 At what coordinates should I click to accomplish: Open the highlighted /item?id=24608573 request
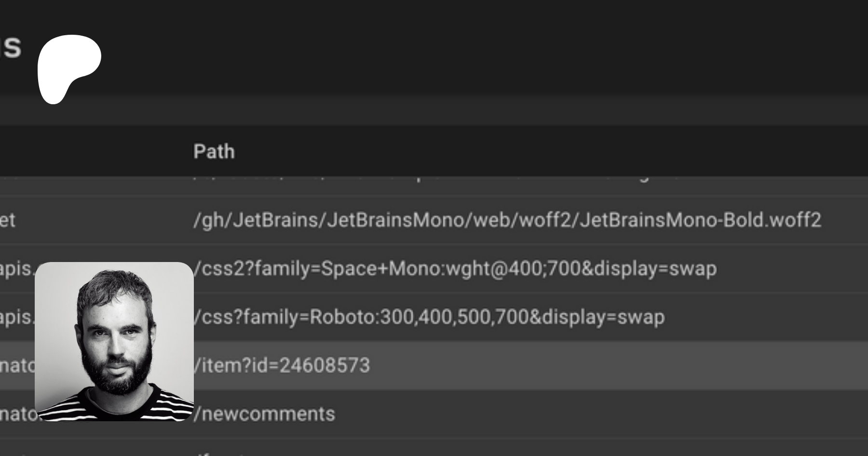click(281, 365)
